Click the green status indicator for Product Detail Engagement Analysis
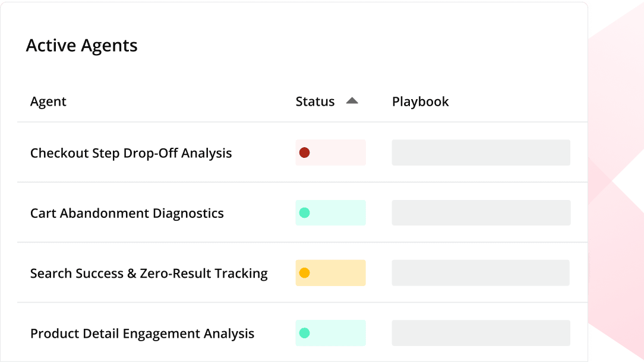This screenshot has width=644, height=362. (x=305, y=333)
